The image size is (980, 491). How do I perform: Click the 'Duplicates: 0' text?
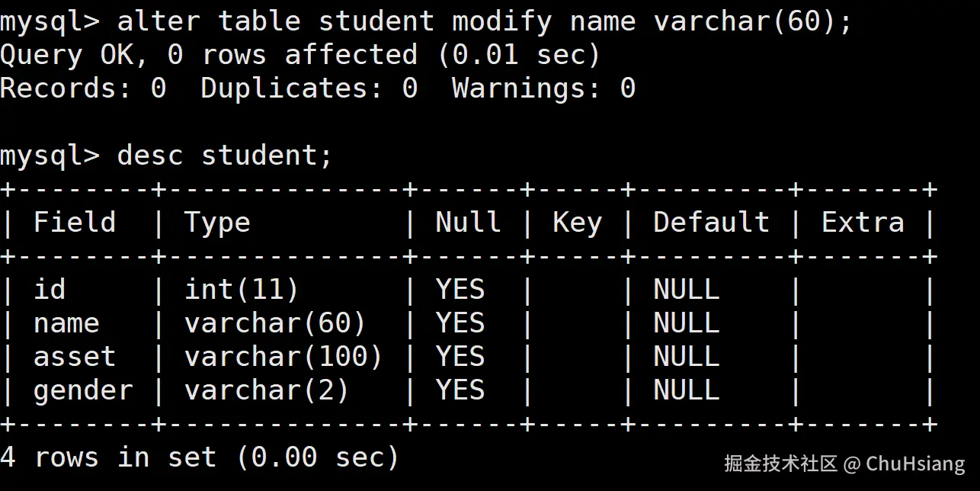click(x=309, y=88)
